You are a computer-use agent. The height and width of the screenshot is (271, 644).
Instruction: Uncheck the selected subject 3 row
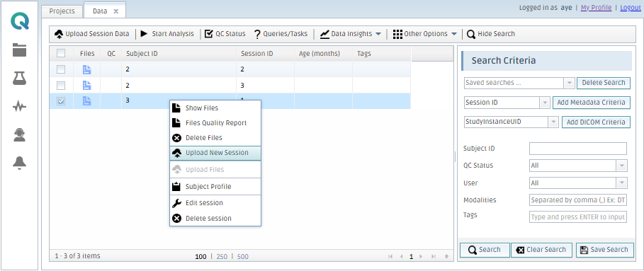61,101
